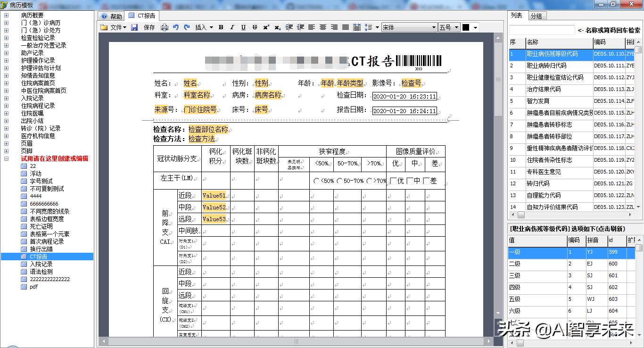The width and height of the screenshot is (644, 348).
Task: Click the document icon beside pdf
Action: pos(24,287)
